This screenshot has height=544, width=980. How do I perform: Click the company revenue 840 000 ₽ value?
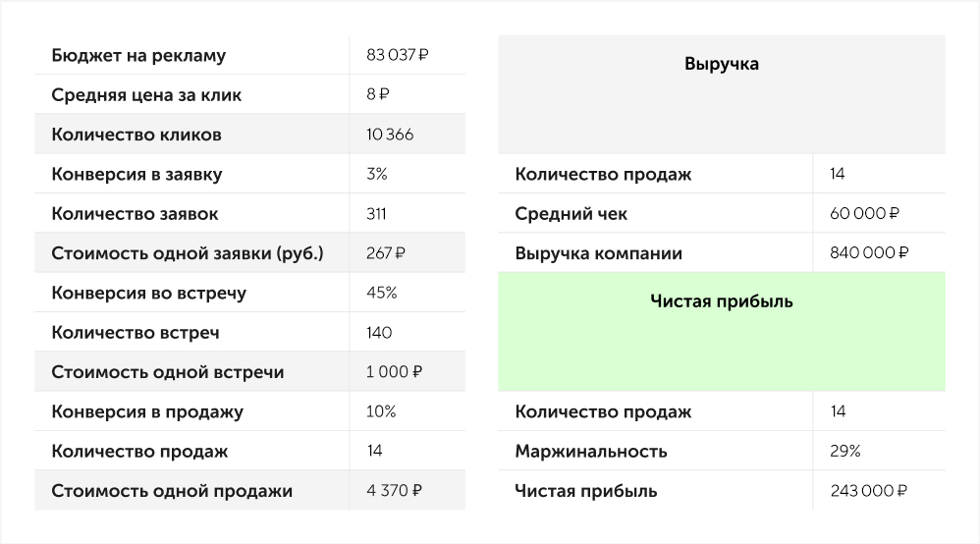click(869, 253)
